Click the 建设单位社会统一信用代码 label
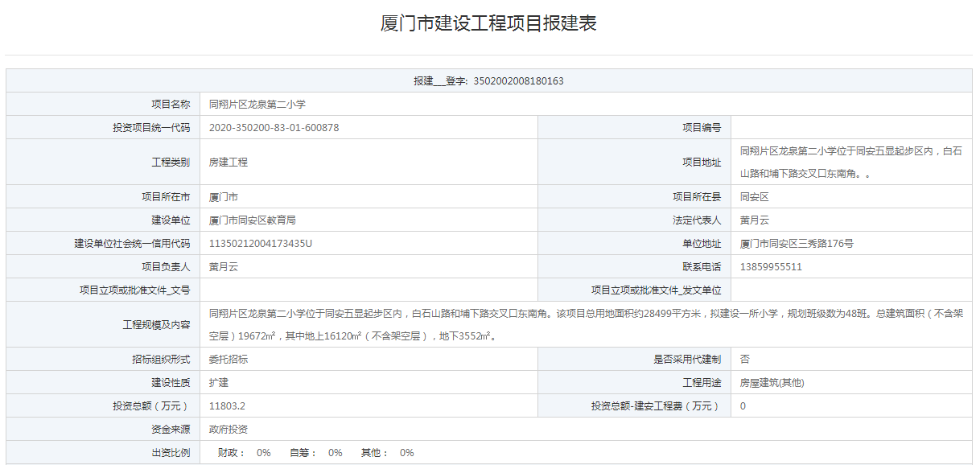This screenshot has height=465, width=980. click(132, 244)
